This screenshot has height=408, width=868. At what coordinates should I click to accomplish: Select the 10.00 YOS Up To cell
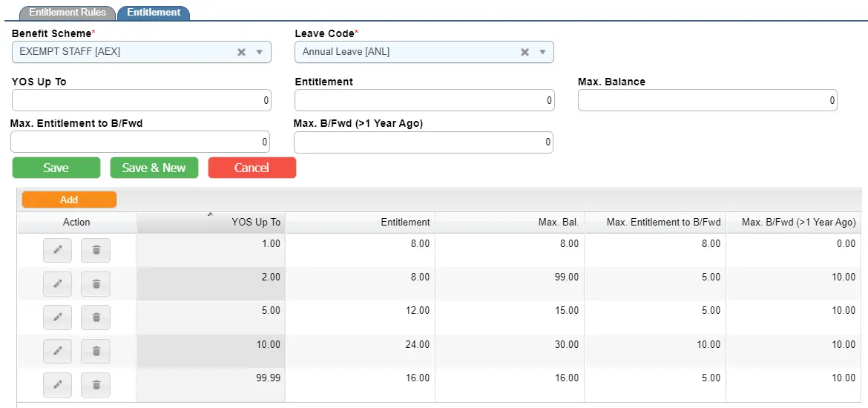pyautogui.click(x=211, y=351)
